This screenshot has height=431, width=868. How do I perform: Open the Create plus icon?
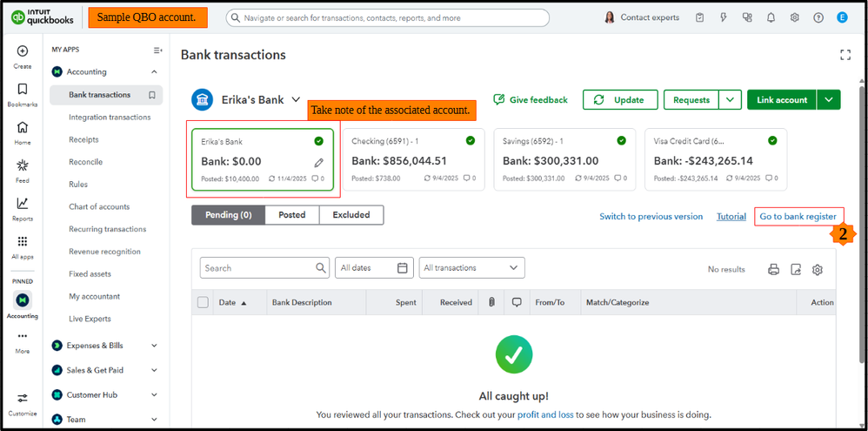point(22,51)
